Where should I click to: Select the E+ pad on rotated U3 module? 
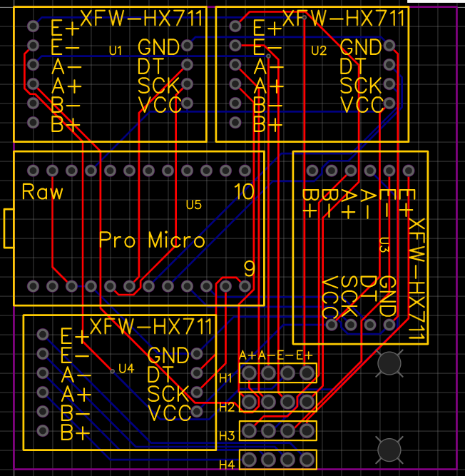pyautogui.click(x=409, y=171)
